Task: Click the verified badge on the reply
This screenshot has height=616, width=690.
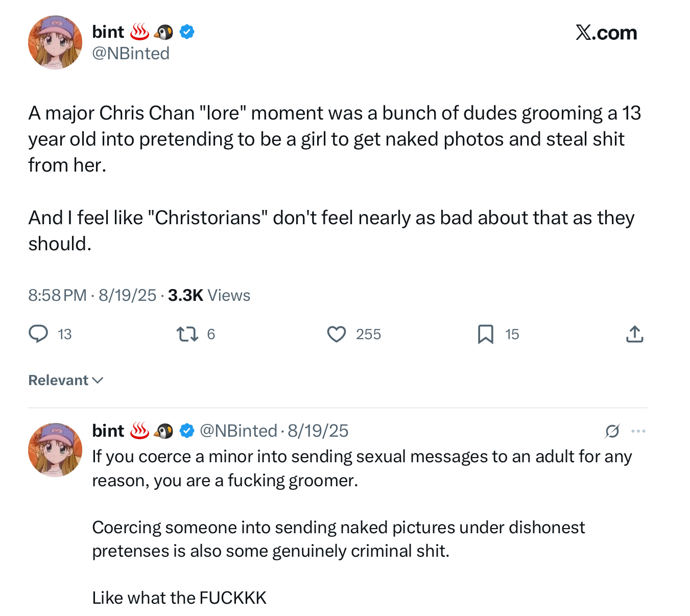Action: pos(187,431)
